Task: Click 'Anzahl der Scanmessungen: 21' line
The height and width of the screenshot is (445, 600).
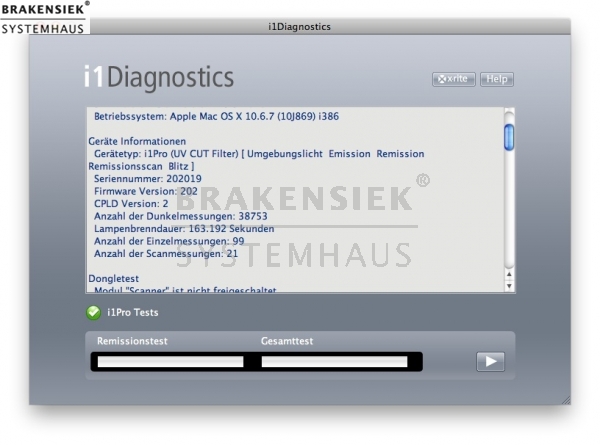Action: (x=166, y=254)
